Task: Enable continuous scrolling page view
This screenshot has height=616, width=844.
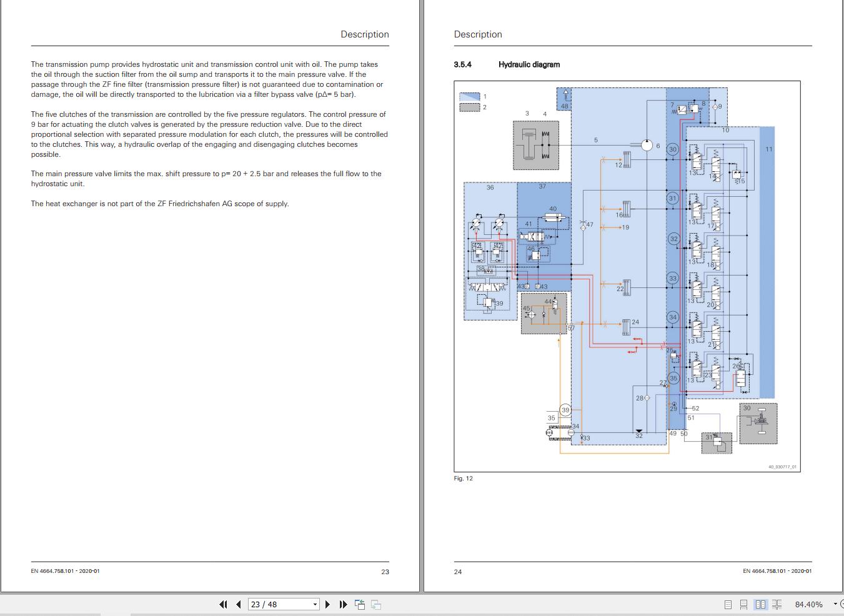Action: point(743,604)
